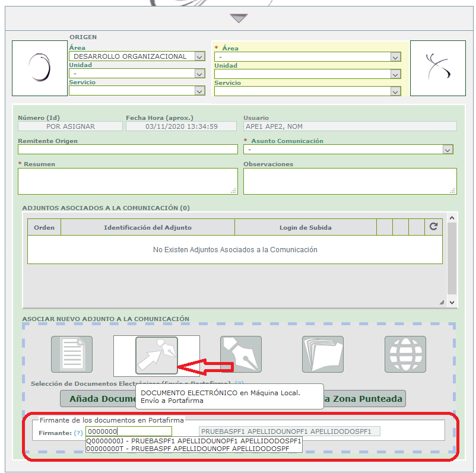476x473 pixels.
Task: Click inside the Observaciones text area
Action: point(350,181)
